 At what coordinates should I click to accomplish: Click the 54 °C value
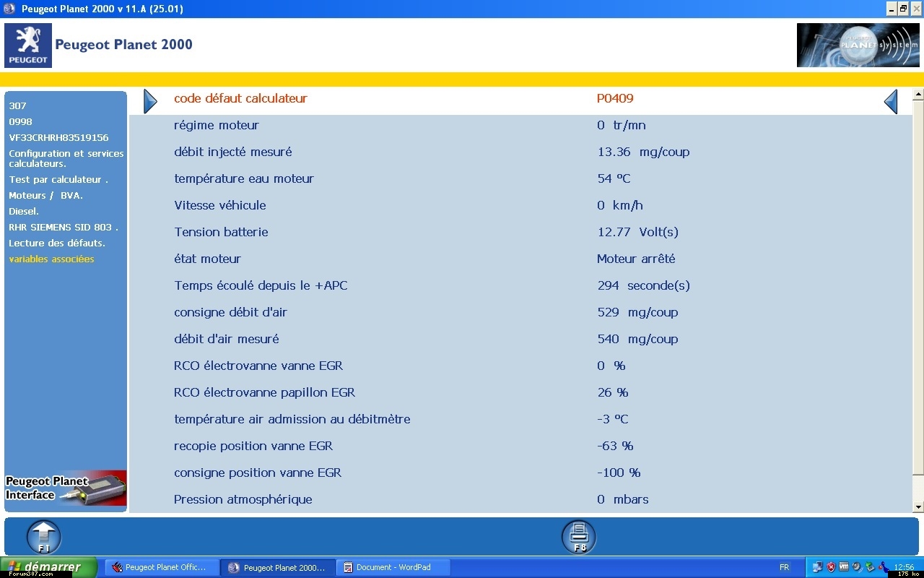(x=614, y=178)
